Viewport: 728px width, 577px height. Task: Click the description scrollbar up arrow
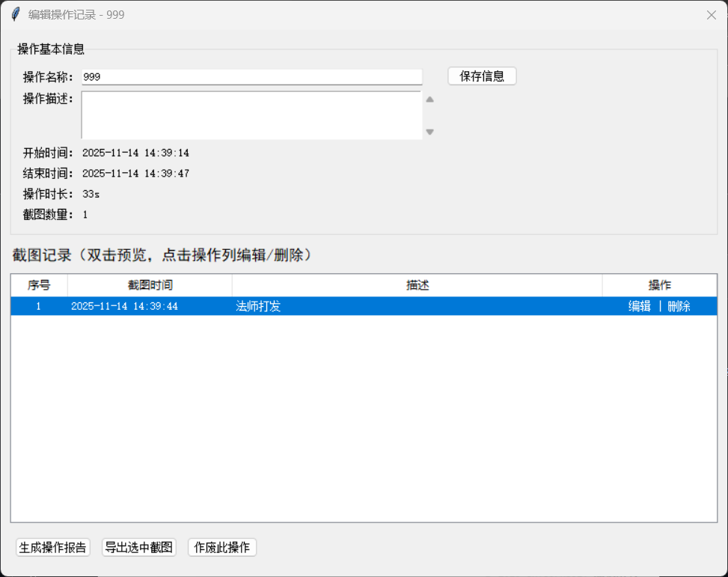click(430, 100)
